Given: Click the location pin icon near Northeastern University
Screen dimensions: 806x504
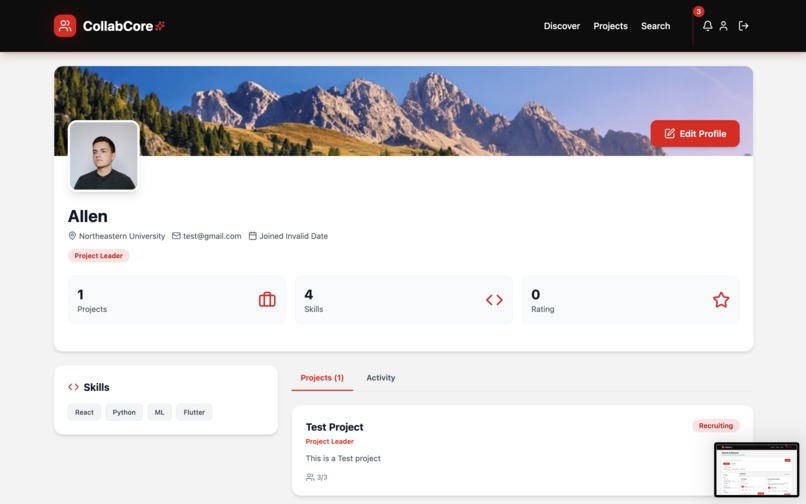Looking at the screenshot, I should point(72,236).
